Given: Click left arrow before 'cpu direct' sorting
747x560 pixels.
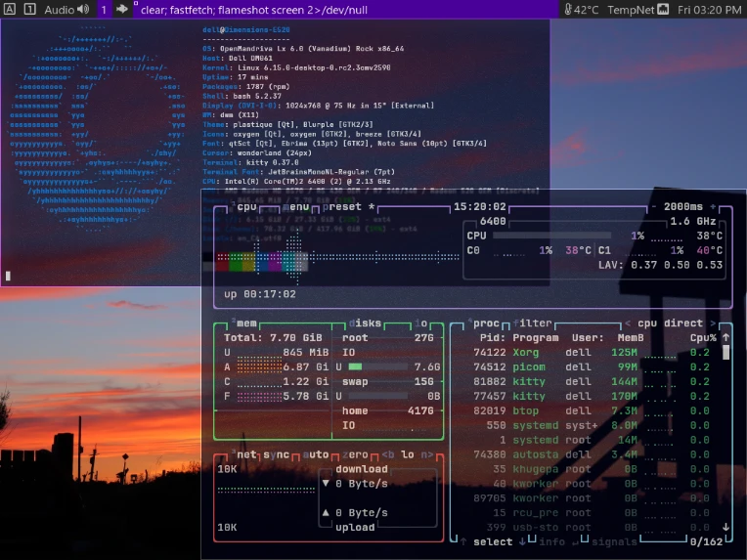Looking at the screenshot, I should point(628,323).
